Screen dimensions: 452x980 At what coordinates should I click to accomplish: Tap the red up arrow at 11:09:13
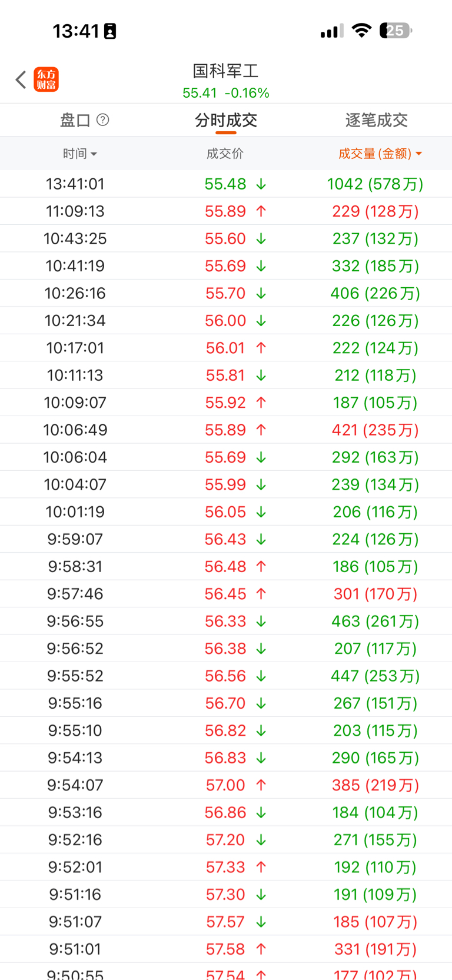261,211
